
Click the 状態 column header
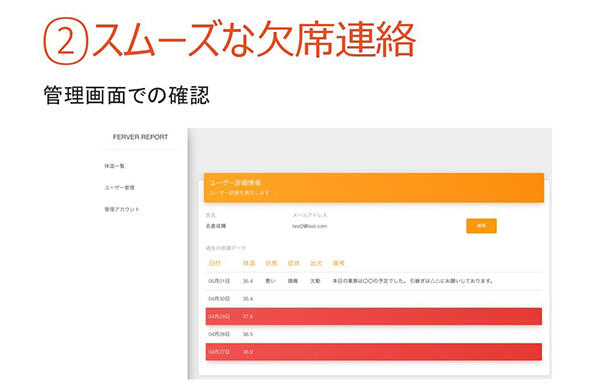[x=271, y=263]
